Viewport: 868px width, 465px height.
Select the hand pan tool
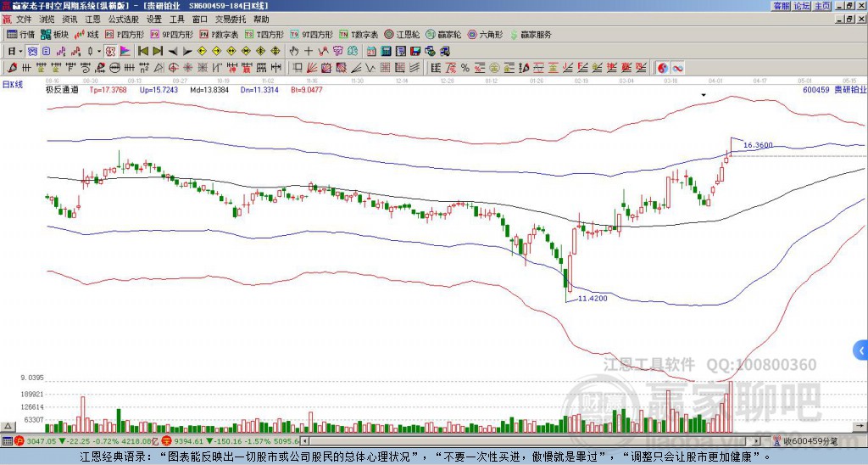click(294, 52)
